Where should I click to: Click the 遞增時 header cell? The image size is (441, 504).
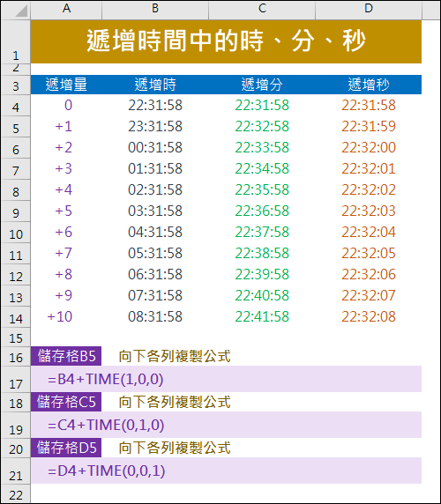point(155,85)
